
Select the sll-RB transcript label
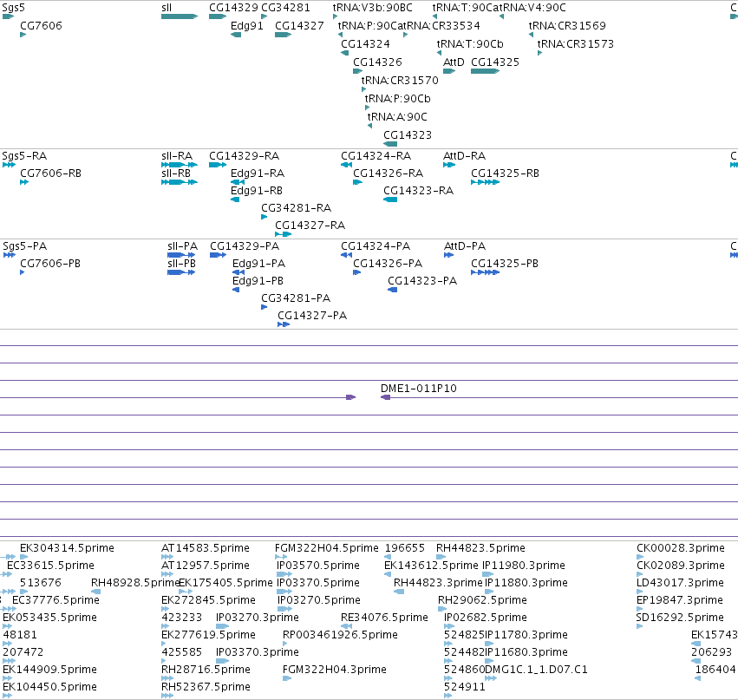pos(176,173)
